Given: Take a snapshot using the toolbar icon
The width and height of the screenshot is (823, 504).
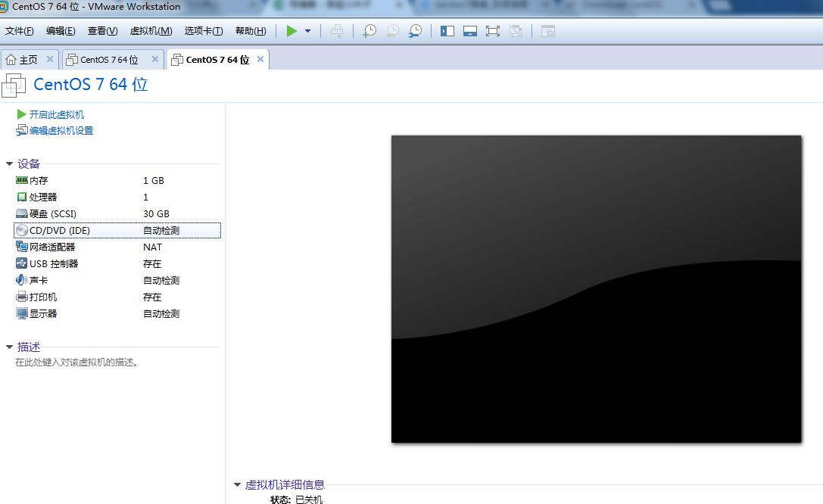Looking at the screenshot, I should coord(369,31).
